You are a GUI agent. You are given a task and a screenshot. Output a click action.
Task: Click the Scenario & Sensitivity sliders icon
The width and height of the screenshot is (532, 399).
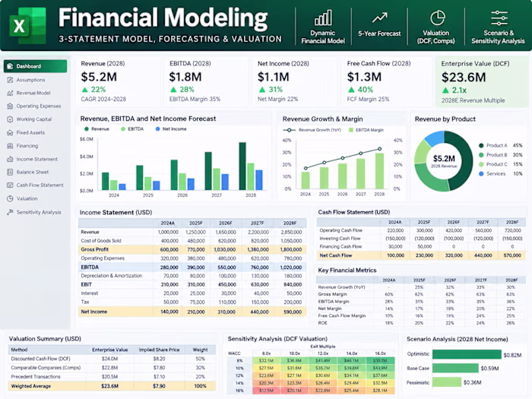point(499,18)
